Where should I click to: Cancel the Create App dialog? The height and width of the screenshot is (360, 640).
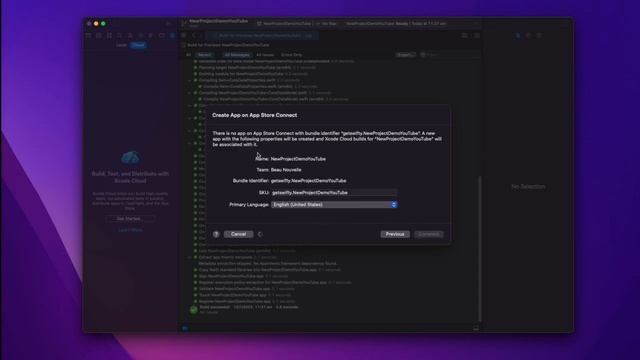[x=238, y=234]
